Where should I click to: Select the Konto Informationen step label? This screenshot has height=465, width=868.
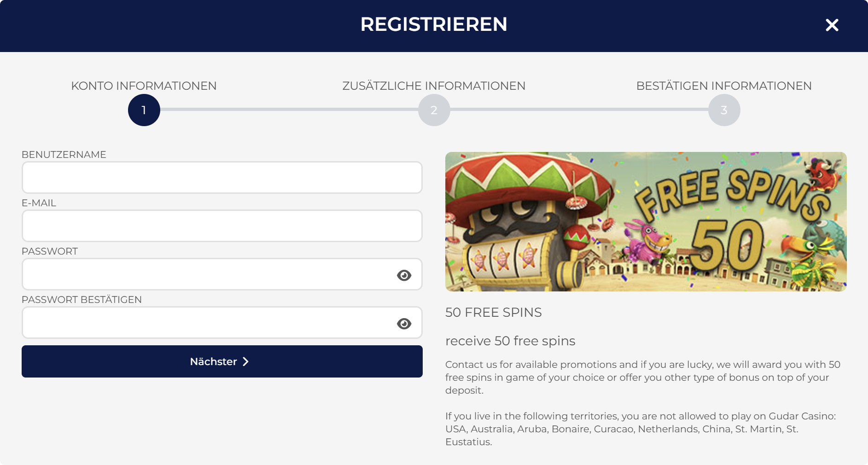point(144,86)
